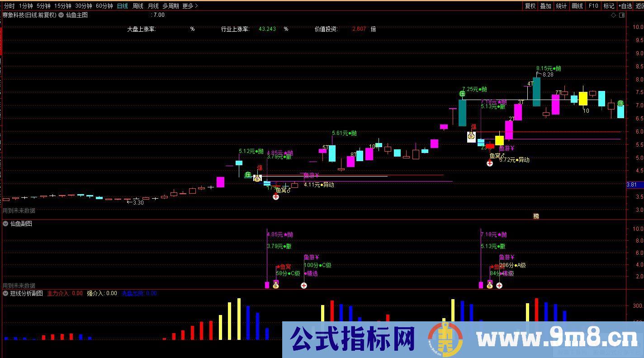Click the 206分●A级 score label
The width and height of the screenshot is (644, 358).
click(x=512, y=265)
